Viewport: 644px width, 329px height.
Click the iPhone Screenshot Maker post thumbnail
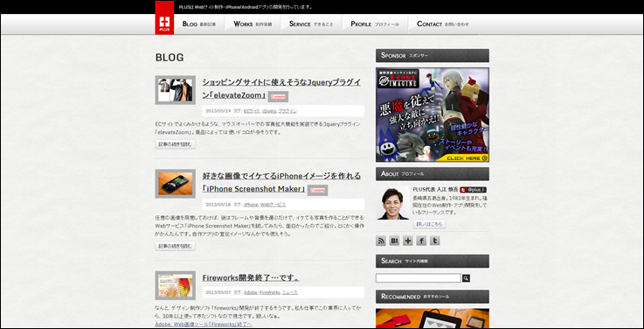pyautogui.click(x=176, y=184)
